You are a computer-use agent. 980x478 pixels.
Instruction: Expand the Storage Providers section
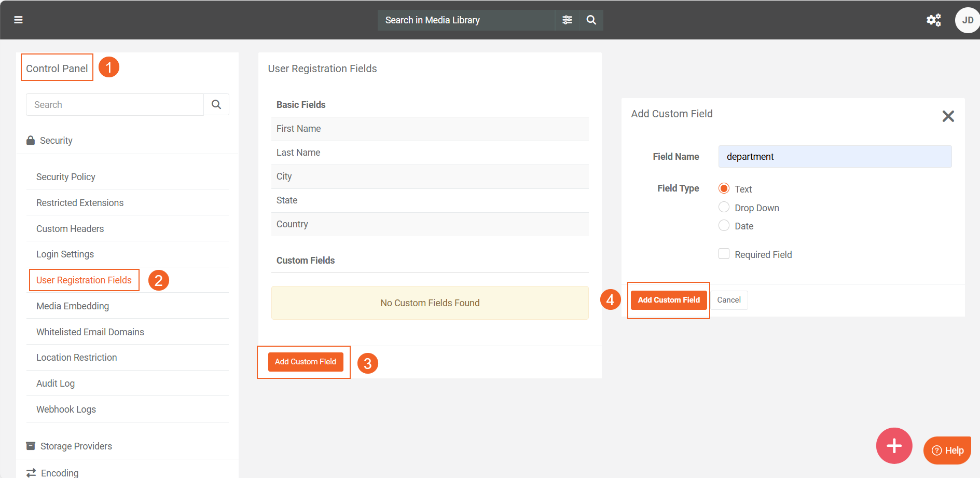coord(76,446)
